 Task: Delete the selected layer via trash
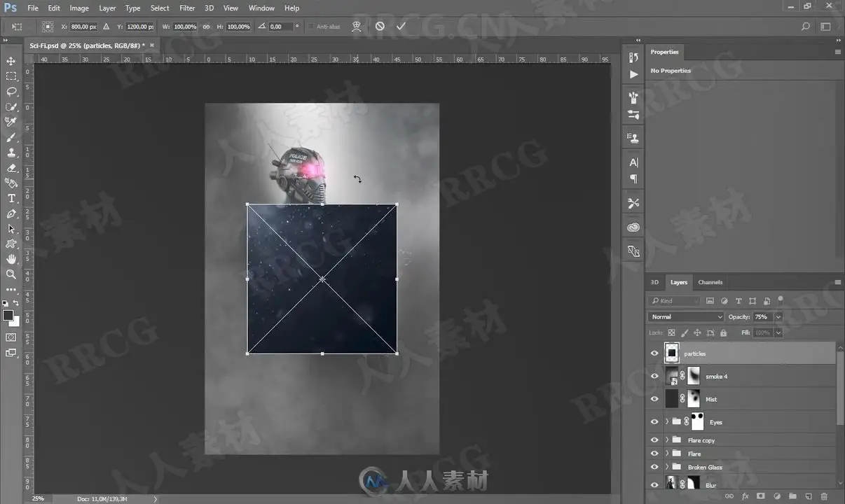[x=824, y=496]
